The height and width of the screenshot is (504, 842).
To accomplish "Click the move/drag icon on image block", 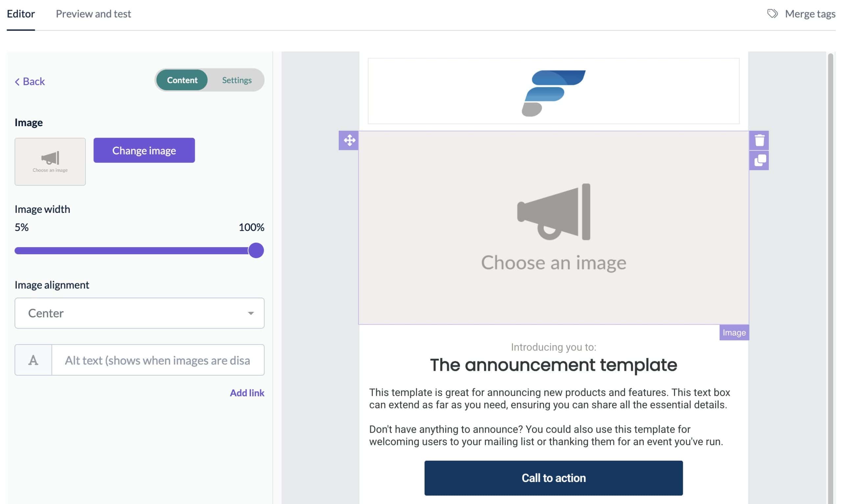I will click(x=349, y=140).
